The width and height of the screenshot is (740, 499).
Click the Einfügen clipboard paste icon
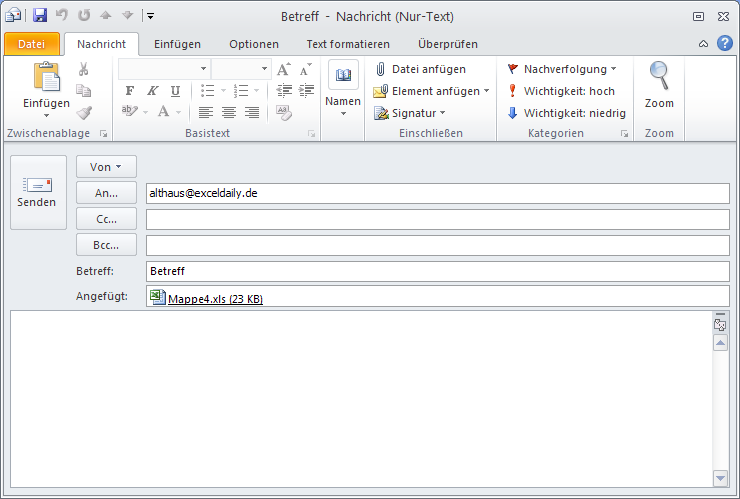(46, 77)
